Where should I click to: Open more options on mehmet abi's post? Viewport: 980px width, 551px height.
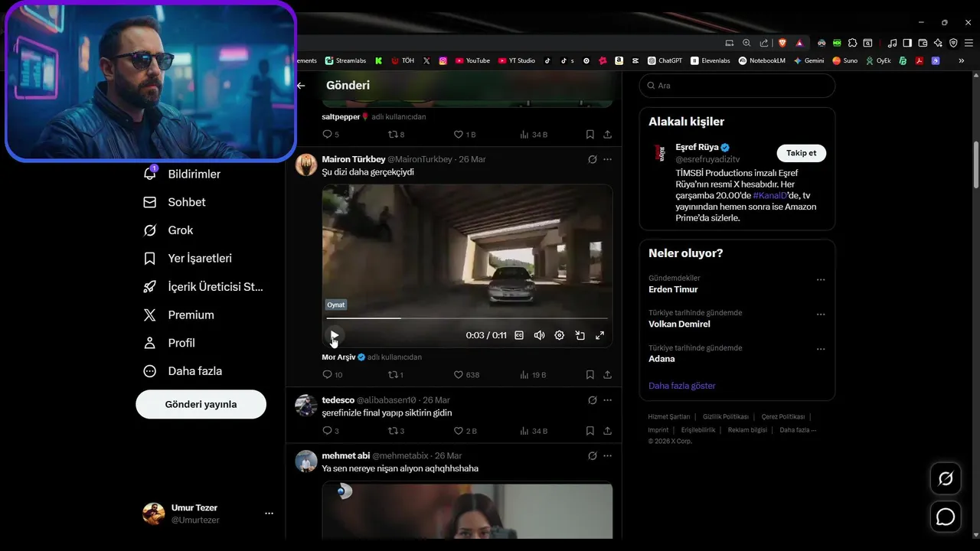tap(607, 455)
